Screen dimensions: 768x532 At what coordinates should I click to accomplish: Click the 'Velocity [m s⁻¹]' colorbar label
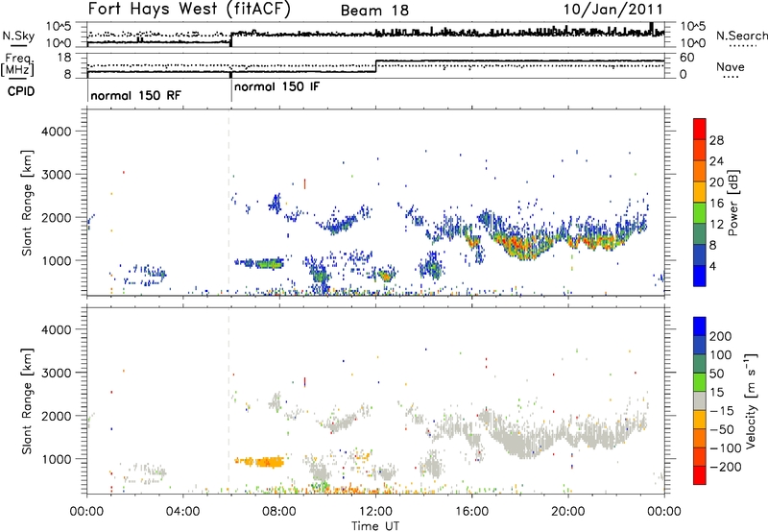(751, 400)
